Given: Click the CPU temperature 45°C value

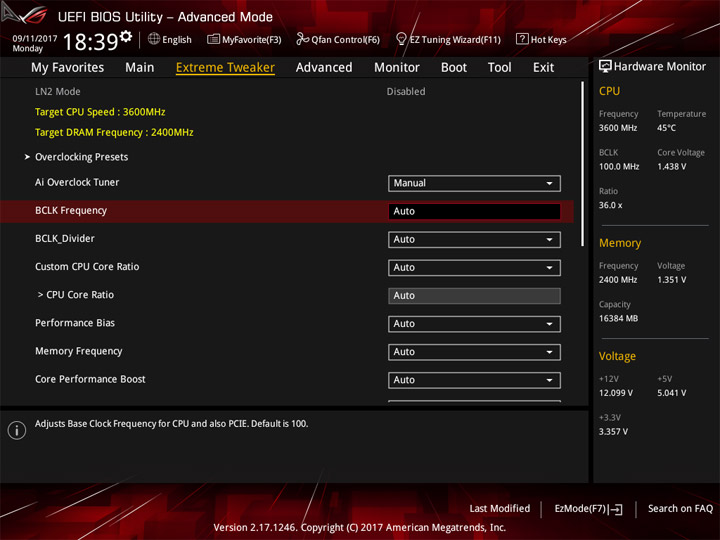Looking at the screenshot, I should 666,128.
